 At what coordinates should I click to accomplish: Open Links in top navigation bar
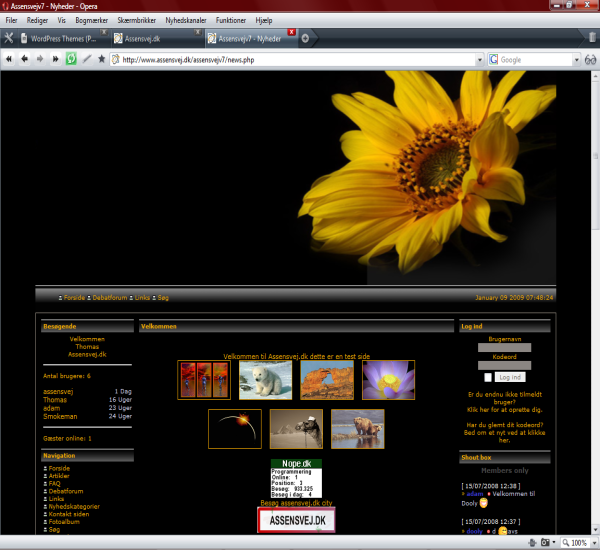click(142, 297)
